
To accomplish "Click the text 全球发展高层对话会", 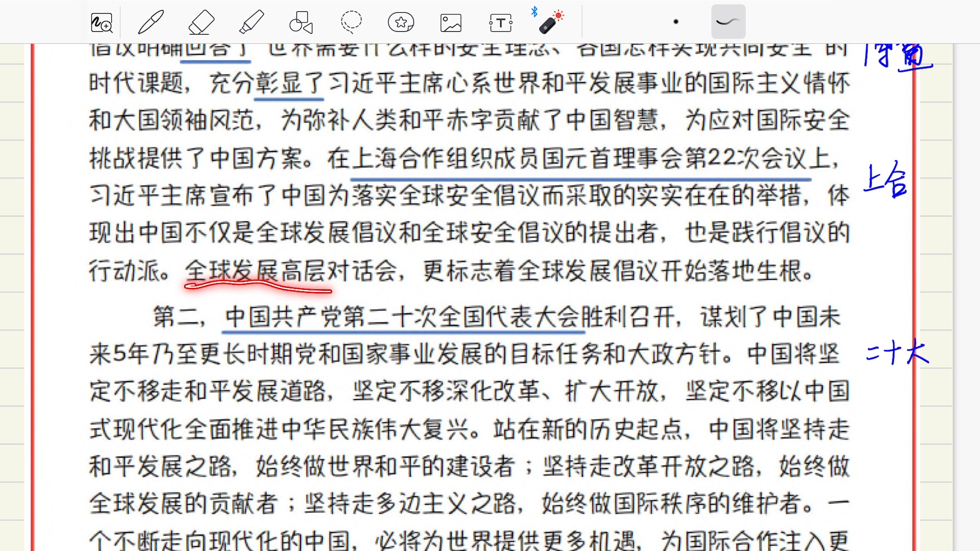I will point(291,270).
